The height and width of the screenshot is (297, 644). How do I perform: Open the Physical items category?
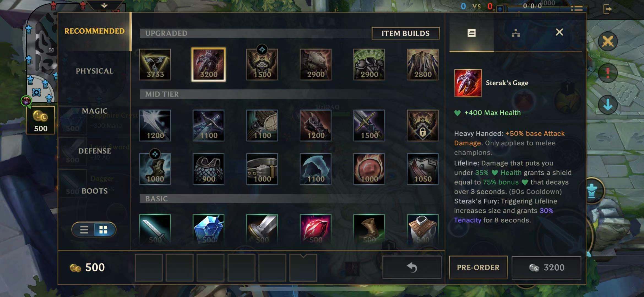[x=94, y=71]
